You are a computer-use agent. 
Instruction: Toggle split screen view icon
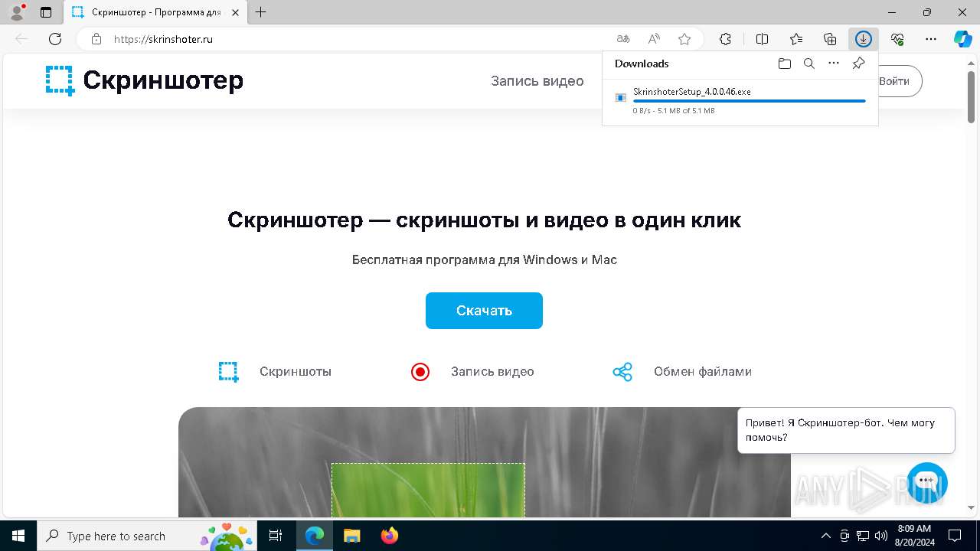763,39
